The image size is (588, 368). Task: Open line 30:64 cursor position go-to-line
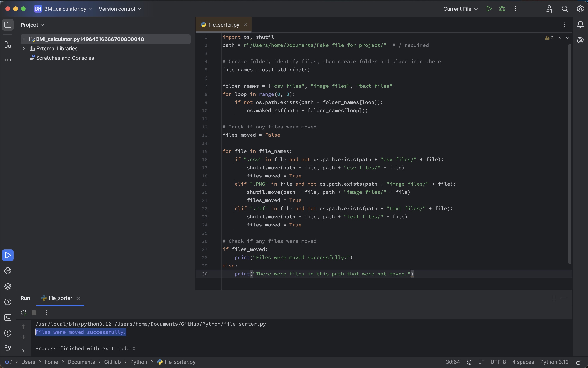(x=453, y=362)
